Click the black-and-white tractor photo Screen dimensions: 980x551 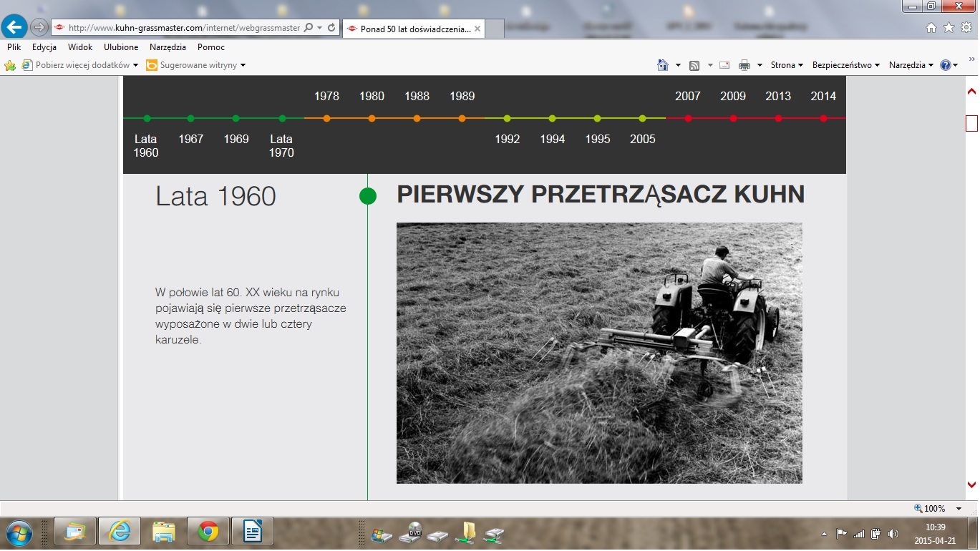(x=599, y=353)
